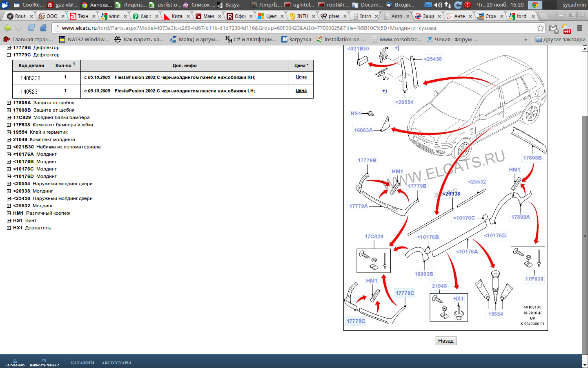Open the network indicator in the tray
588x368 pixels.
(448, 5)
